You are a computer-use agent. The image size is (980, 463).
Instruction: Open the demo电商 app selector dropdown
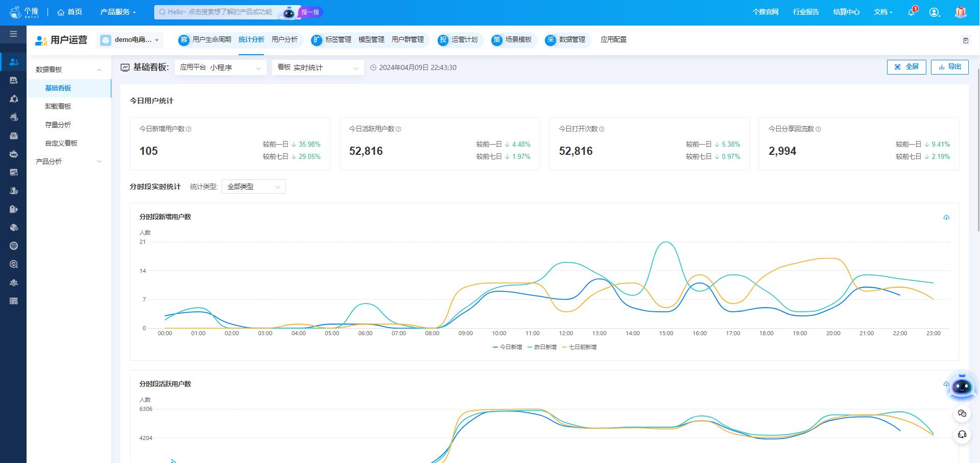[130, 40]
